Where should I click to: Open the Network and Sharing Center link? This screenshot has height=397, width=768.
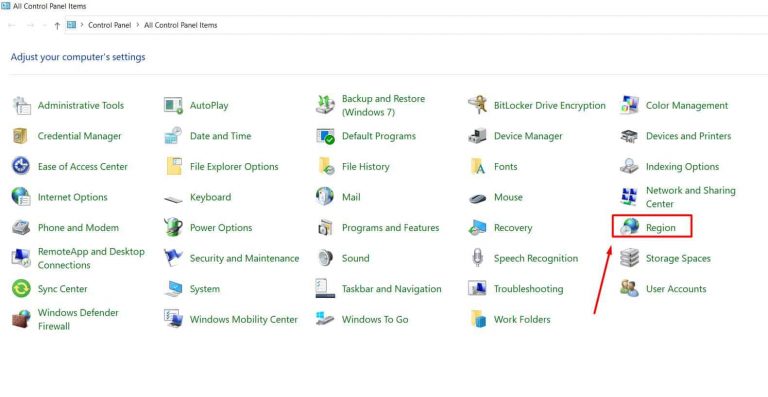pos(691,197)
